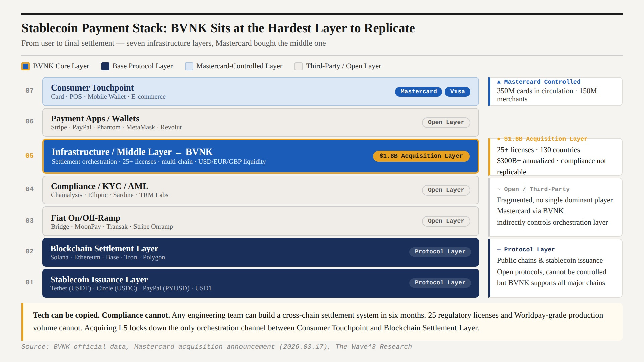Click the layer number "02"

point(30,251)
